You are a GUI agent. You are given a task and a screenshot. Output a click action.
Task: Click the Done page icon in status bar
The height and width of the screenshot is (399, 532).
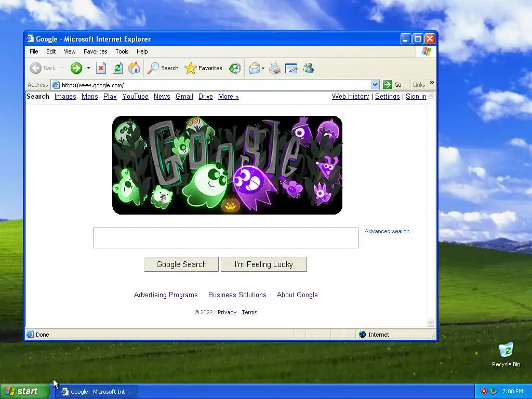pos(30,334)
